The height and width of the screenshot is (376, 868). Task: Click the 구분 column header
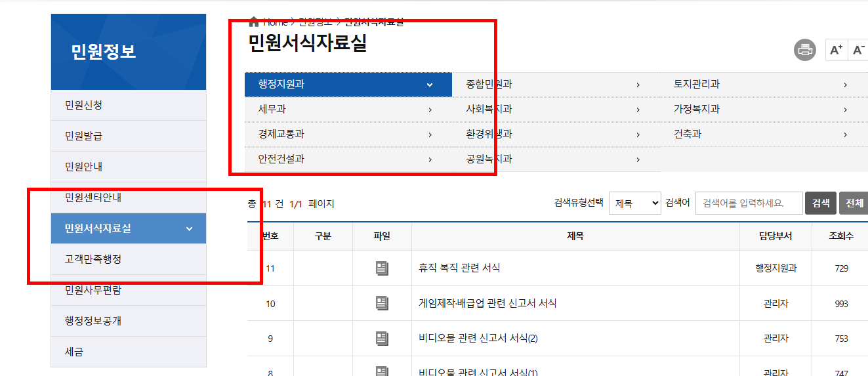pyautogui.click(x=323, y=236)
